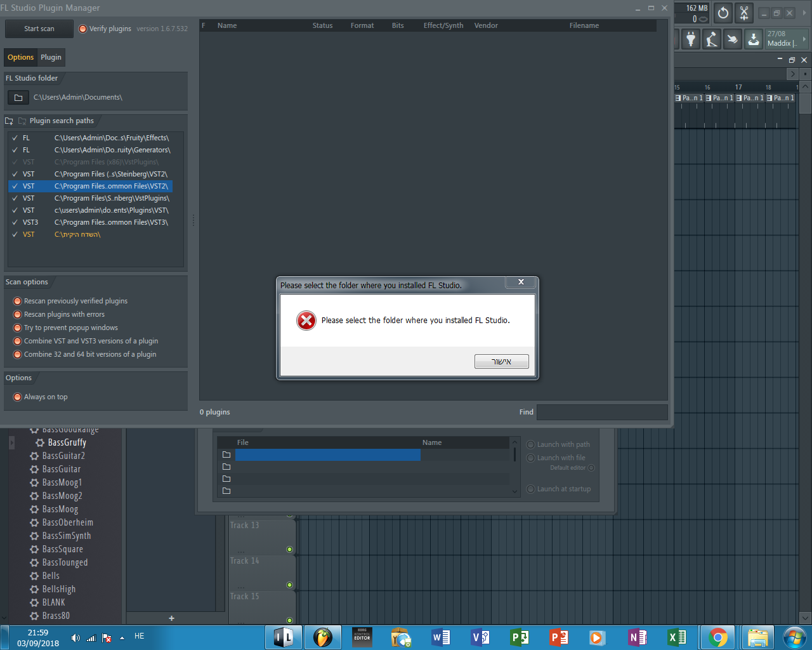Viewport: 812px width, 650px height.
Task: Sort plugin list by Name column
Action: click(x=227, y=25)
